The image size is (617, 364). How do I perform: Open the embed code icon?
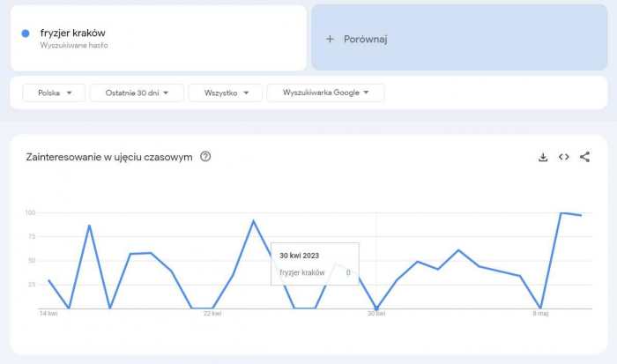[564, 157]
